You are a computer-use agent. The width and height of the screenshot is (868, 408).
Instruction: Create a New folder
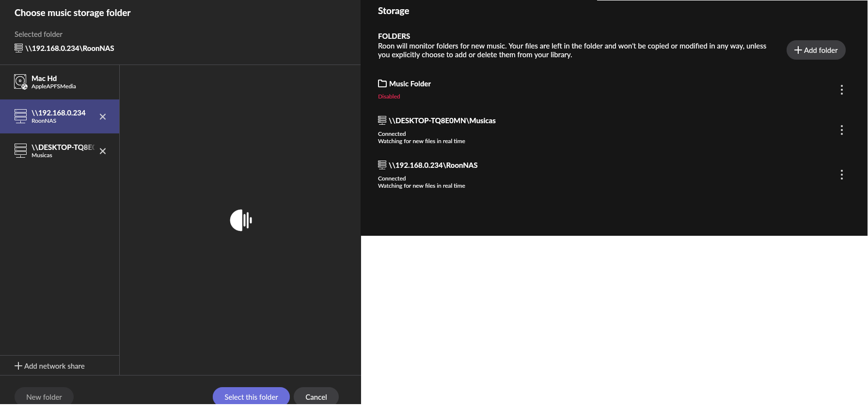click(x=44, y=397)
